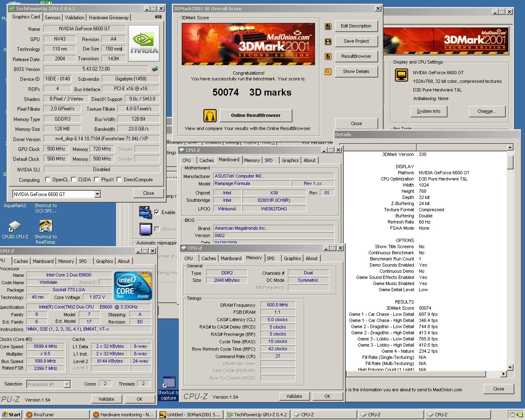This screenshot has height=420, width=525.
Task: Click the icon left of Online ResultBrowser
Action: click(210, 115)
